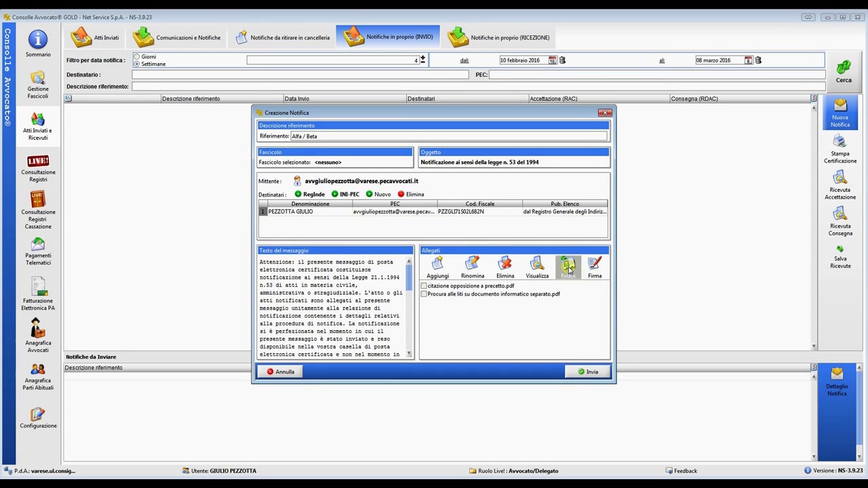Screen dimensions: 868x488
Task: Open Pagamenti Telematici
Action: tap(38, 251)
